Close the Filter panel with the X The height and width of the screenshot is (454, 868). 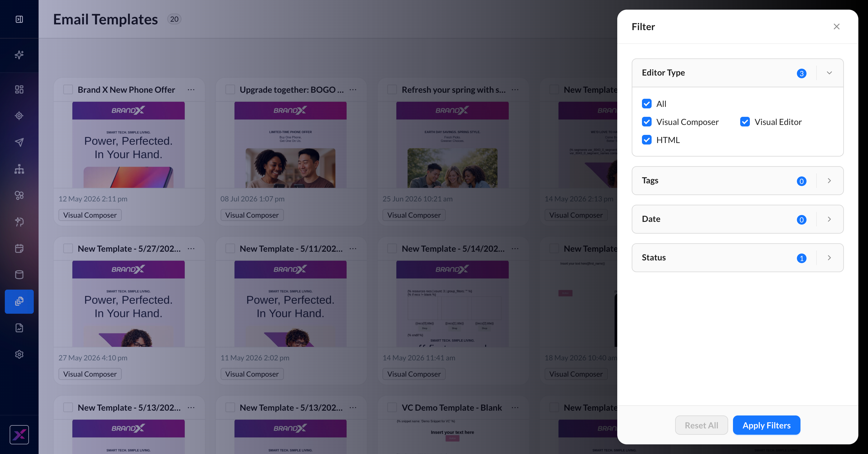(836, 26)
